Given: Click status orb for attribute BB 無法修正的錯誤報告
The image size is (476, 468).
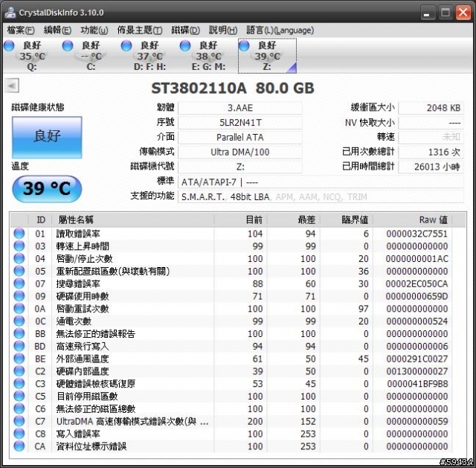Looking at the screenshot, I should click(x=19, y=334).
